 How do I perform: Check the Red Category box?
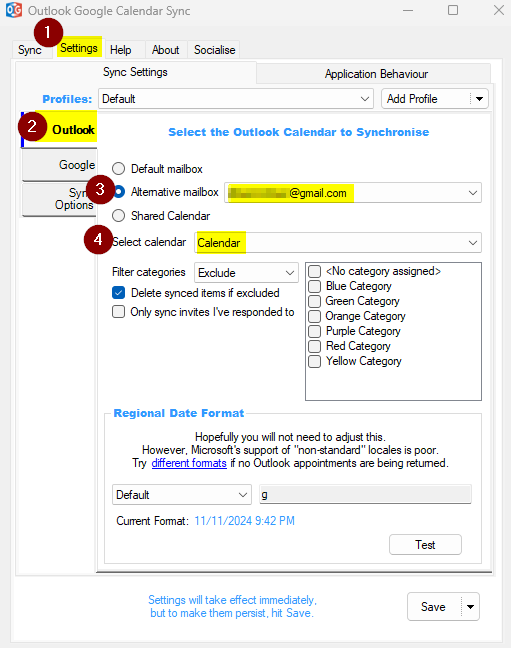[x=315, y=346]
